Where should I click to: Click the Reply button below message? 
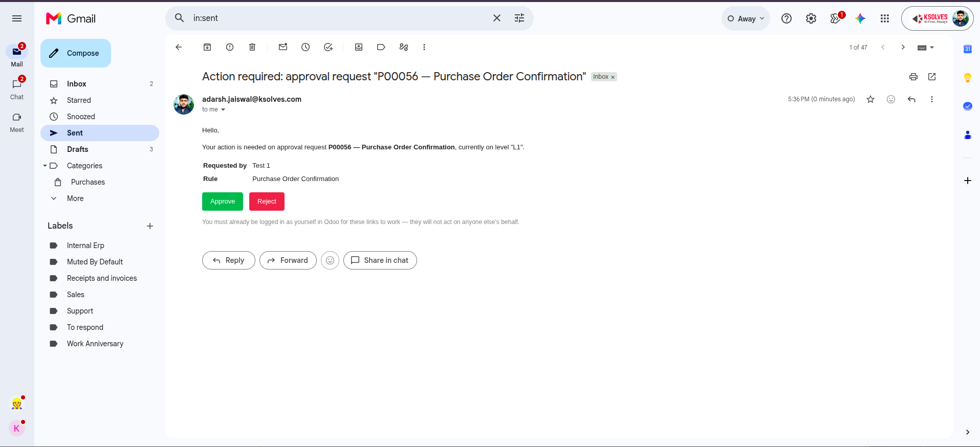coord(228,260)
